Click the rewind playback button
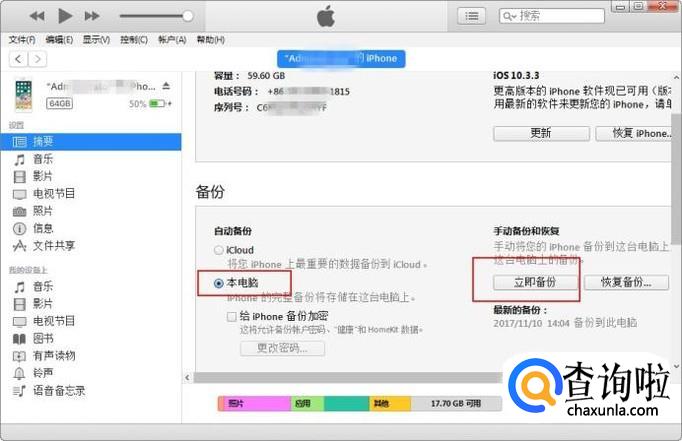 tap(37, 17)
